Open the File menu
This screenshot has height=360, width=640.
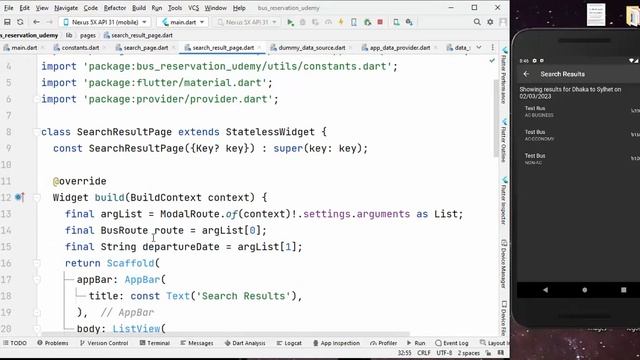click(9, 8)
